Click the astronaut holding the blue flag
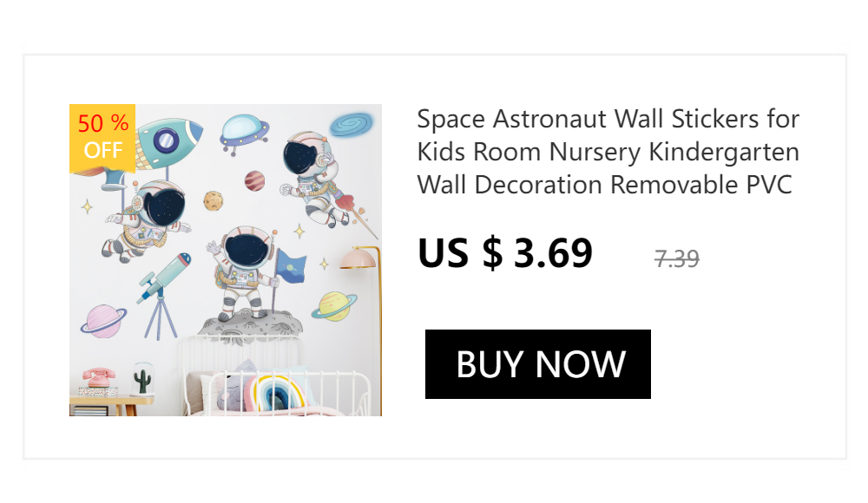Screen dimensions: 868x503 tap(248, 273)
